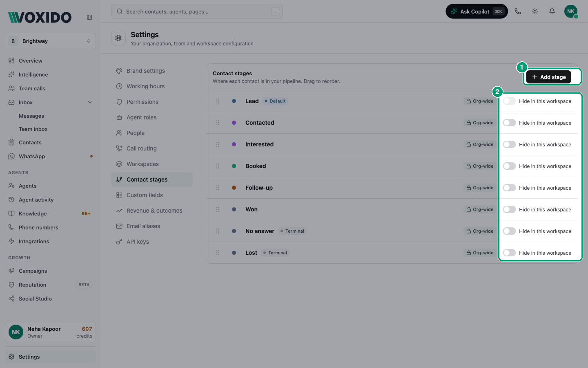588x368 pixels.
Task: Open Social Studio in the sidebar
Action: (50, 298)
